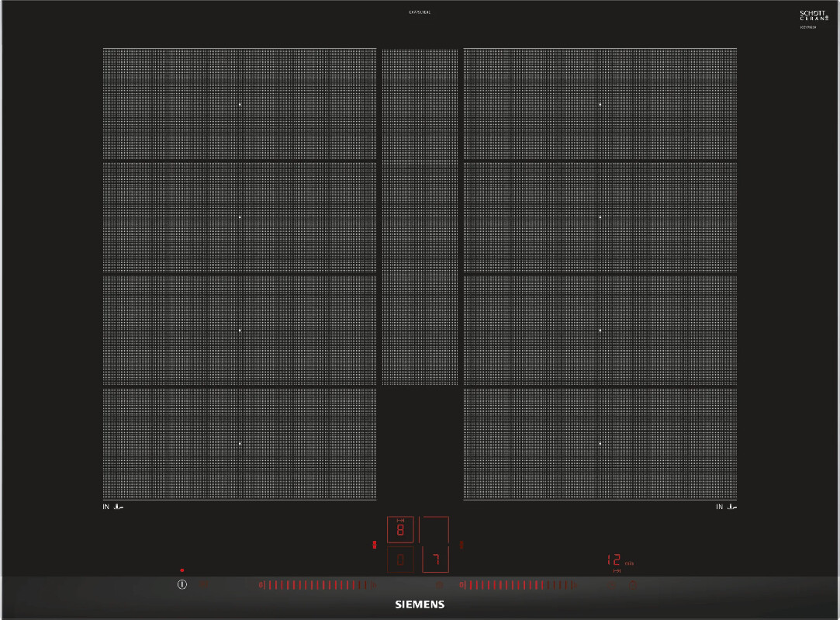Screen dimensions: 840x620
Task: Tap the right induction IN symbol
Action: click(x=725, y=507)
